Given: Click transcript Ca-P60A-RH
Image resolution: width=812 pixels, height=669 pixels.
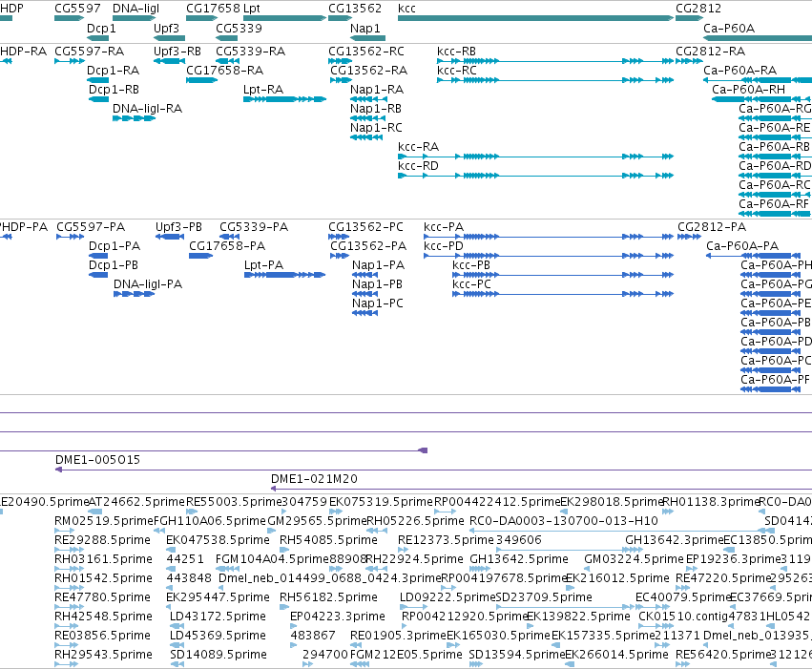Looking at the screenshot, I should (x=748, y=90).
